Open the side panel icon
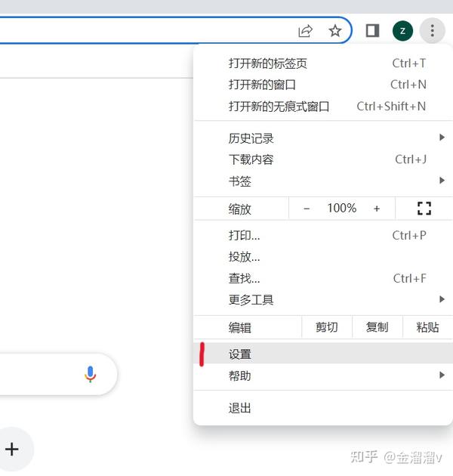The height and width of the screenshot is (476, 453). [372, 31]
